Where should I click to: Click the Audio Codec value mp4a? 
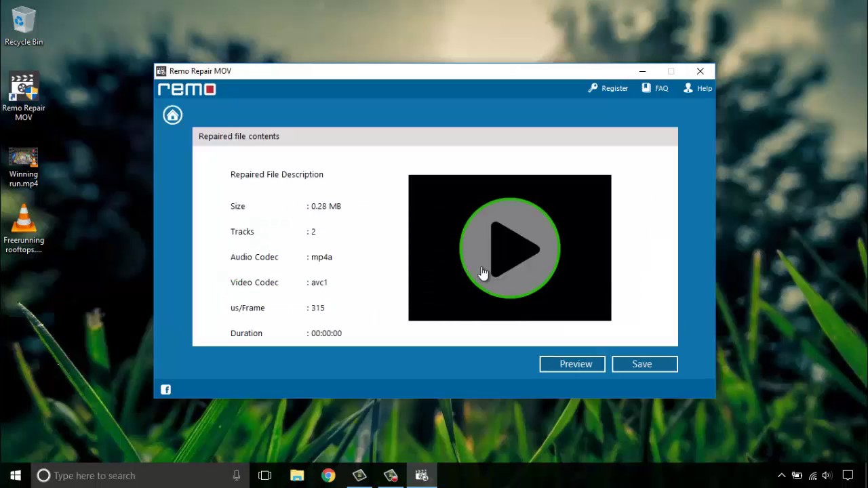pos(321,257)
